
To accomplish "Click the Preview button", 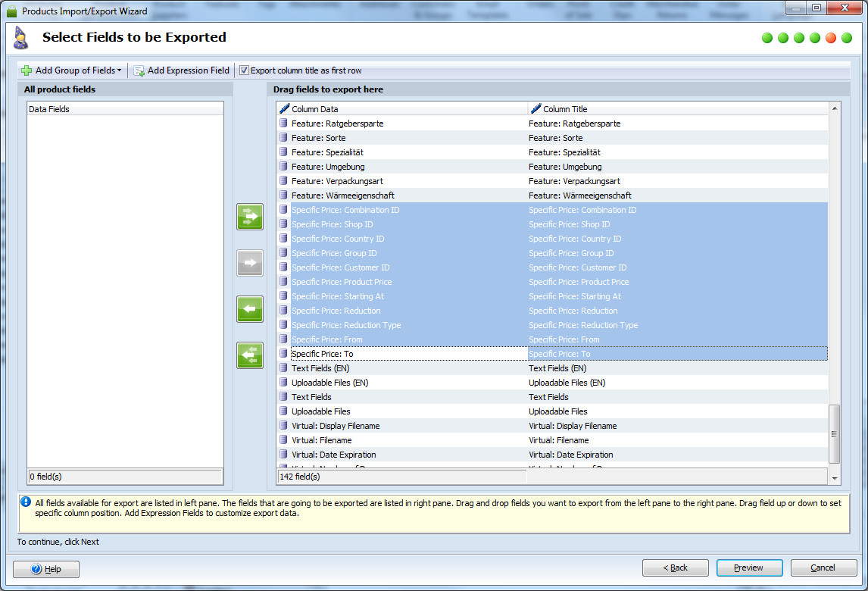I will tap(750, 568).
